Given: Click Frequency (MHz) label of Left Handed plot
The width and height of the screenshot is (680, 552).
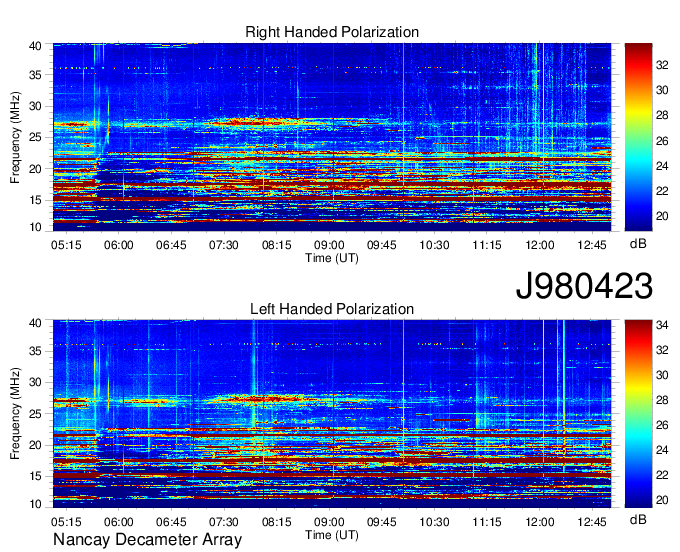Looking at the screenshot, I should pyautogui.click(x=15, y=414).
